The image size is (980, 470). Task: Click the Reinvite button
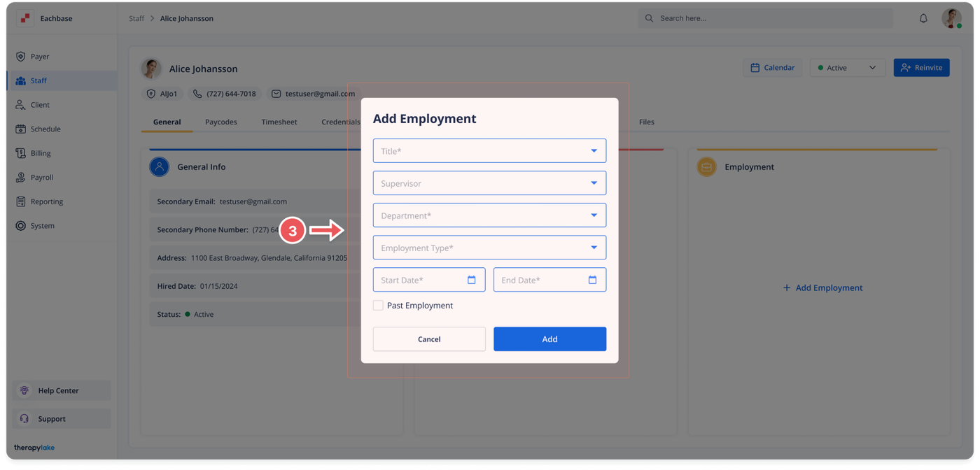click(x=921, y=68)
